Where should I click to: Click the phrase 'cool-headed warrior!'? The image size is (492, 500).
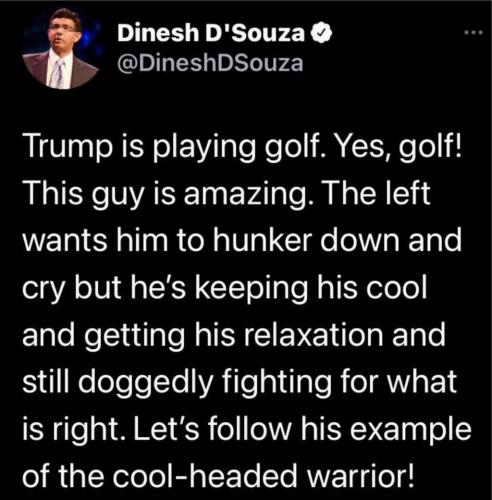(x=264, y=475)
